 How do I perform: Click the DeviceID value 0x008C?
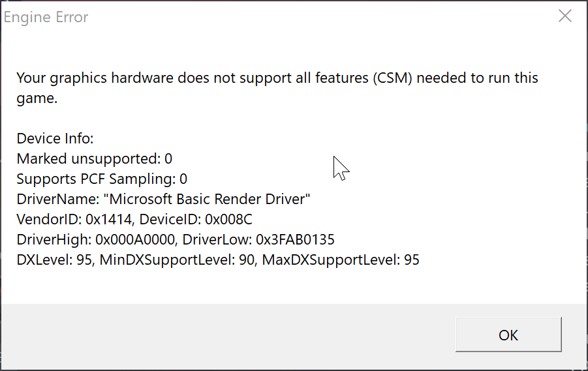point(228,219)
